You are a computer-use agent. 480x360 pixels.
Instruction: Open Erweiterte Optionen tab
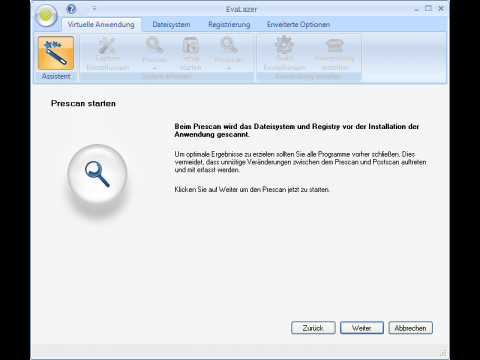coord(298,25)
